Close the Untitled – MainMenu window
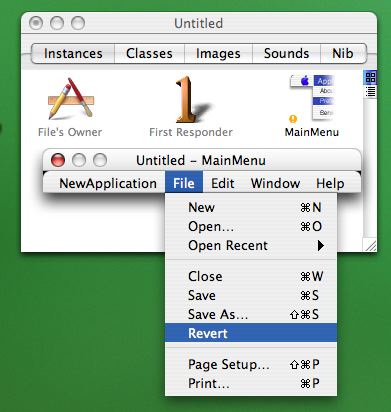 click(58, 160)
